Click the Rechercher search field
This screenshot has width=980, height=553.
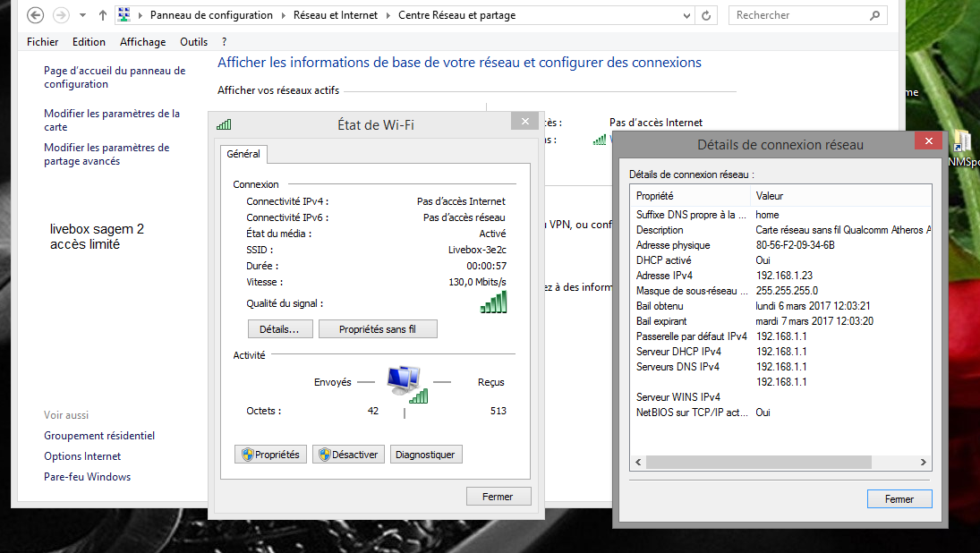pos(797,15)
